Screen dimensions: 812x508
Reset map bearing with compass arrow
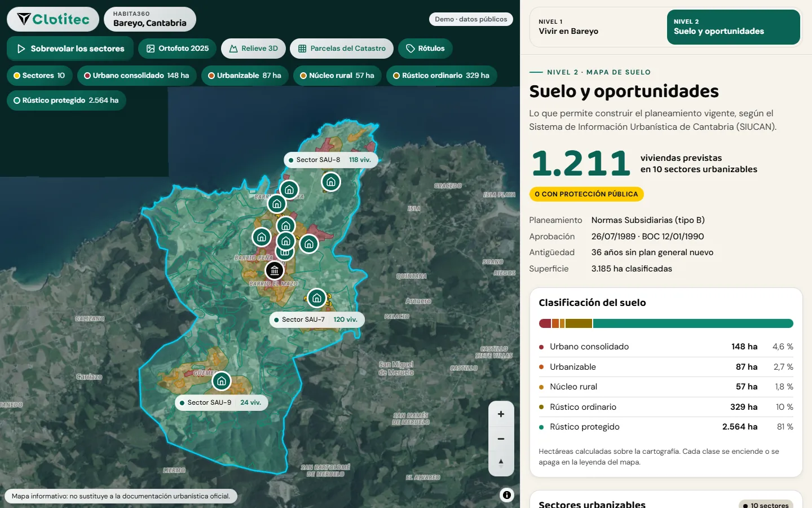click(x=501, y=463)
